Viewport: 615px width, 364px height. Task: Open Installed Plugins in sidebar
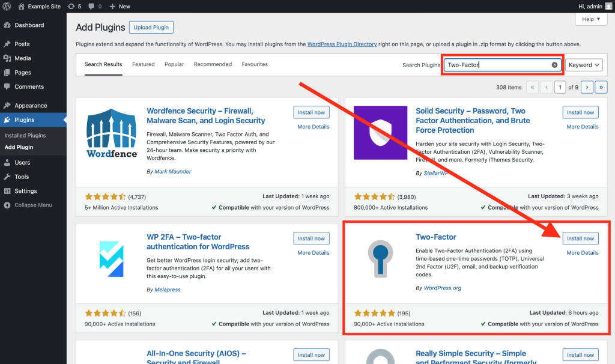point(25,135)
